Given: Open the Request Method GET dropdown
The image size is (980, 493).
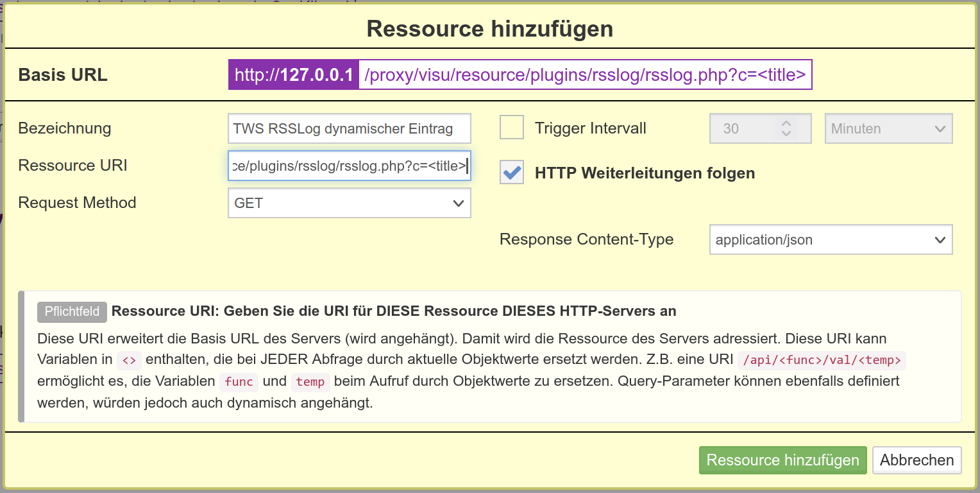Looking at the screenshot, I should tap(349, 203).
